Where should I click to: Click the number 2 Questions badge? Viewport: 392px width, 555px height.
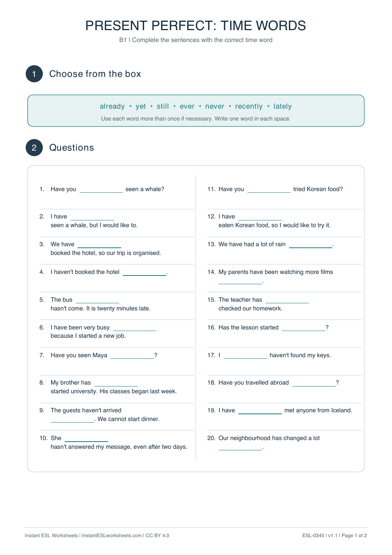(x=34, y=147)
